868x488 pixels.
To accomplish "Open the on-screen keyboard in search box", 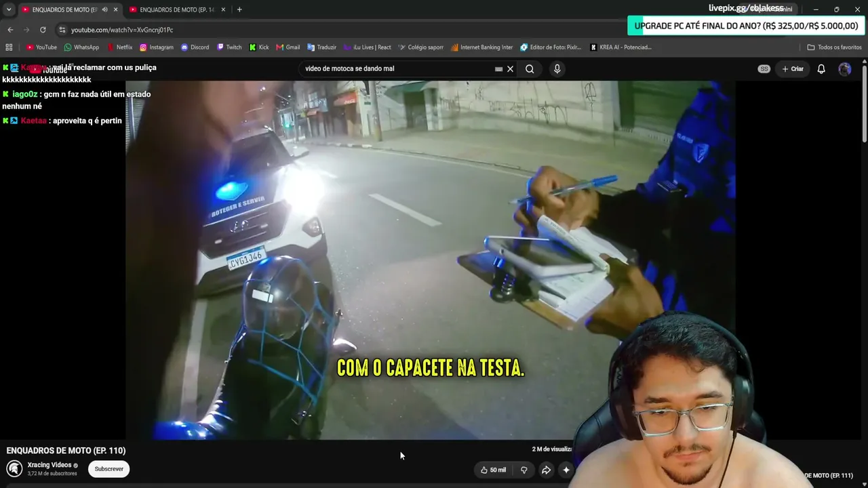I will (x=498, y=68).
